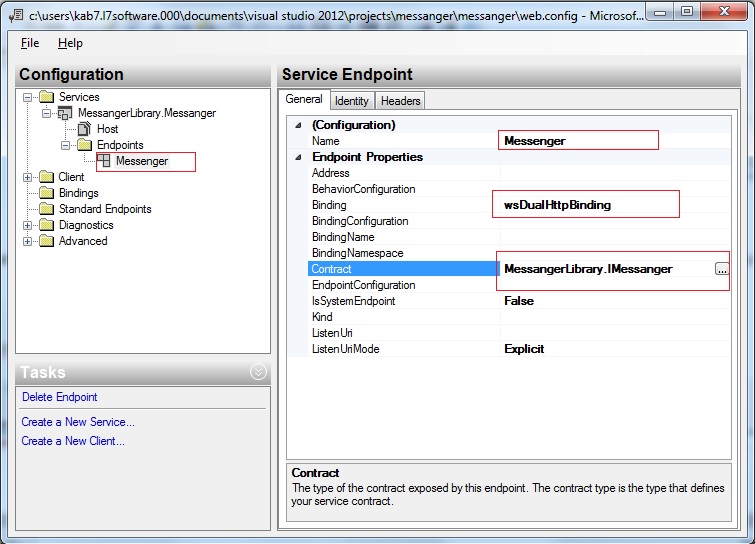The height and width of the screenshot is (544, 755).
Task: Maximize the configuration editor window
Action: pos(687,12)
